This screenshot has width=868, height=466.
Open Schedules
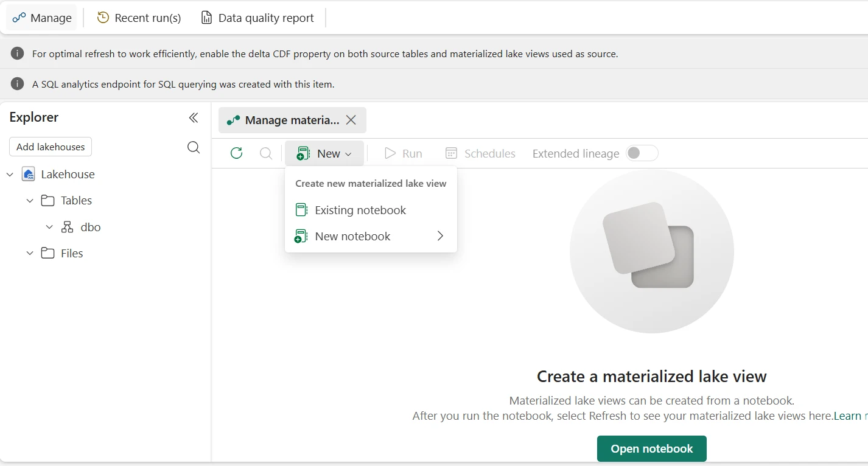480,153
